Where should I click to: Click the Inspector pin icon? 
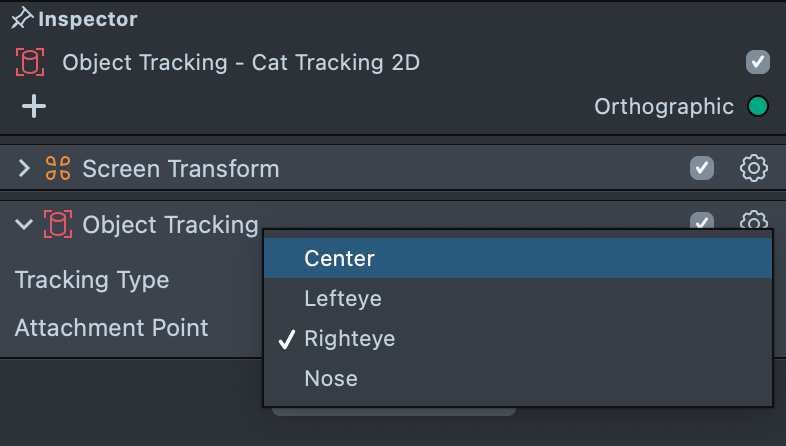[x=21, y=19]
